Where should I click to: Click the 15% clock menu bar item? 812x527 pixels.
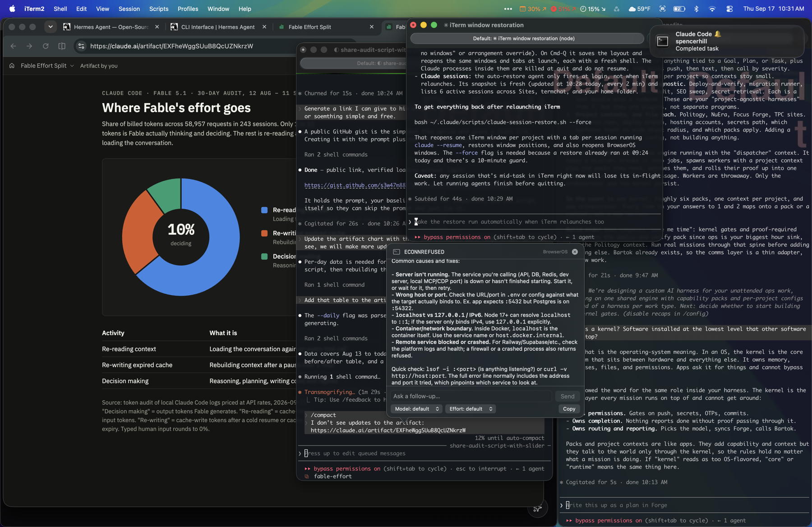click(x=593, y=9)
